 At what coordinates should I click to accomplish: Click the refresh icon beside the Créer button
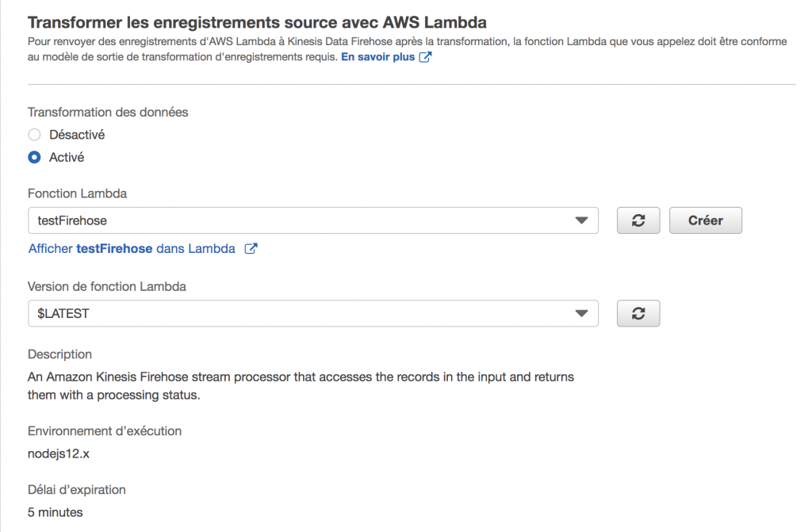638,220
